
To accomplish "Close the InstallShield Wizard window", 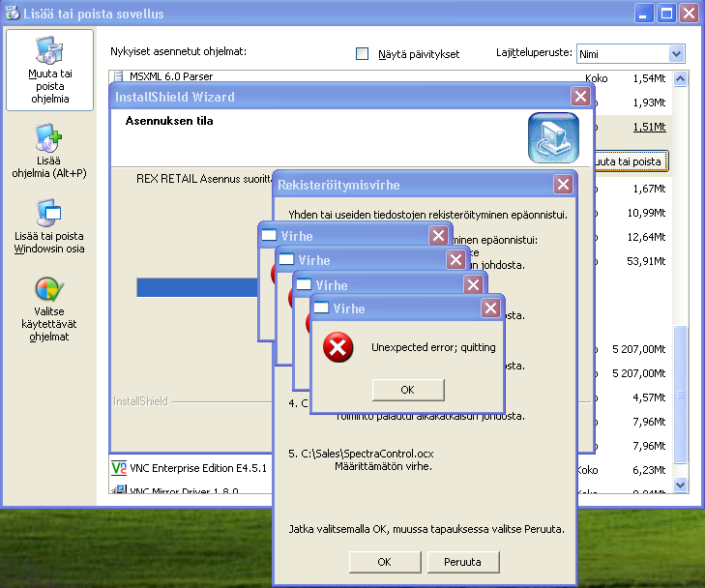I will pyautogui.click(x=580, y=97).
